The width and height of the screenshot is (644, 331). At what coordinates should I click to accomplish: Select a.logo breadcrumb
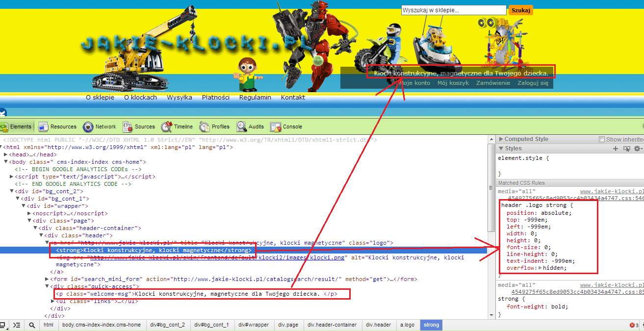click(x=407, y=325)
